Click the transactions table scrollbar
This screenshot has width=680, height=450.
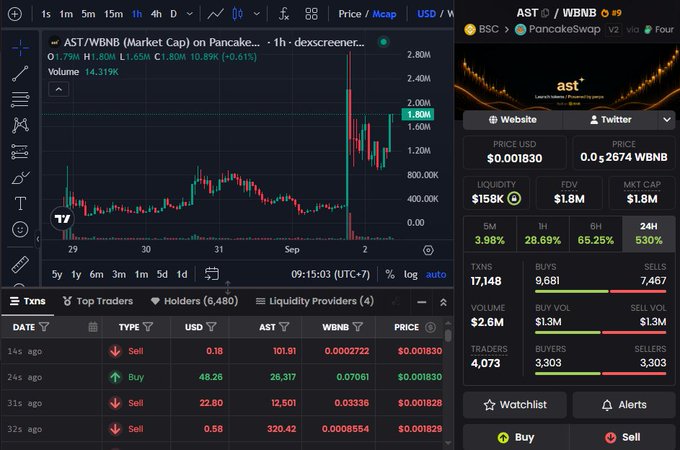pyautogui.click(x=448, y=335)
